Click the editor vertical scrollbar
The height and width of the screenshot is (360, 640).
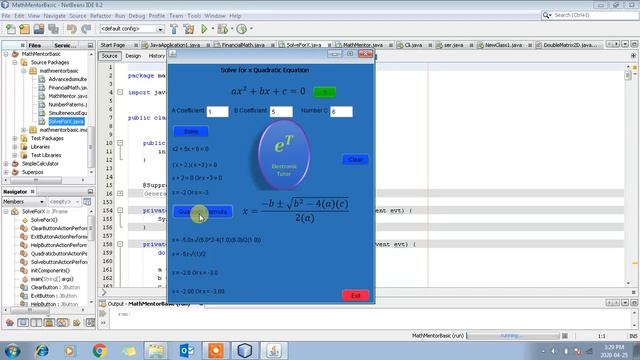tap(628, 175)
